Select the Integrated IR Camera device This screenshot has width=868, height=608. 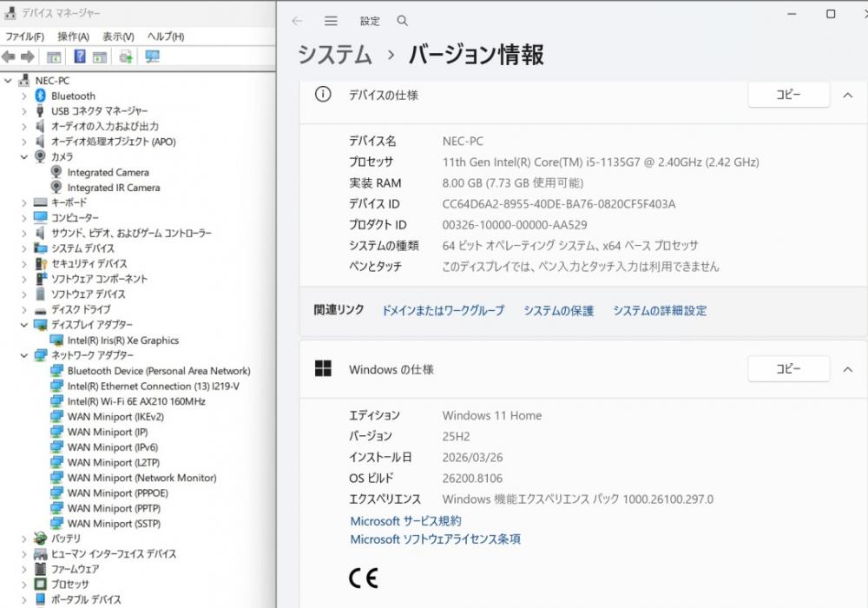tap(113, 188)
